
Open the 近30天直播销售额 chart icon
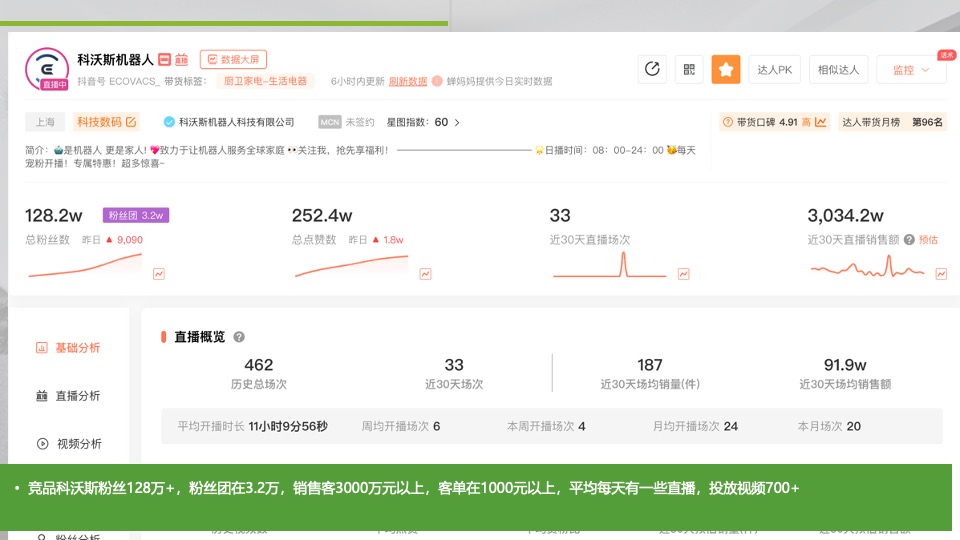pyautogui.click(x=941, y=274)
